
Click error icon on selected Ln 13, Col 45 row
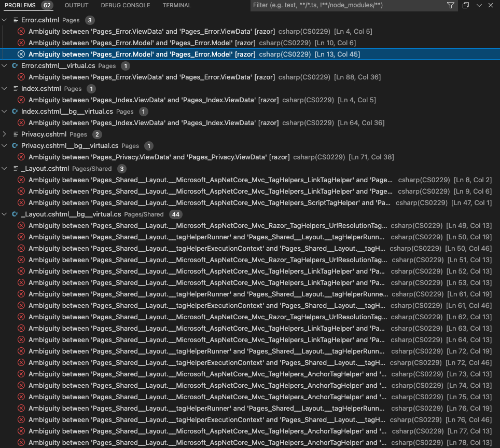click(x=21, y=54)
